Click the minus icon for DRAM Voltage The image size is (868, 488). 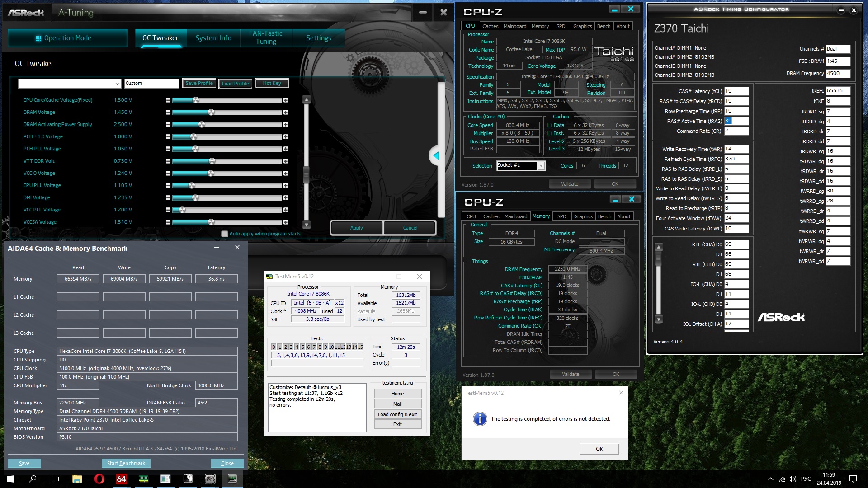coord(168,113)
